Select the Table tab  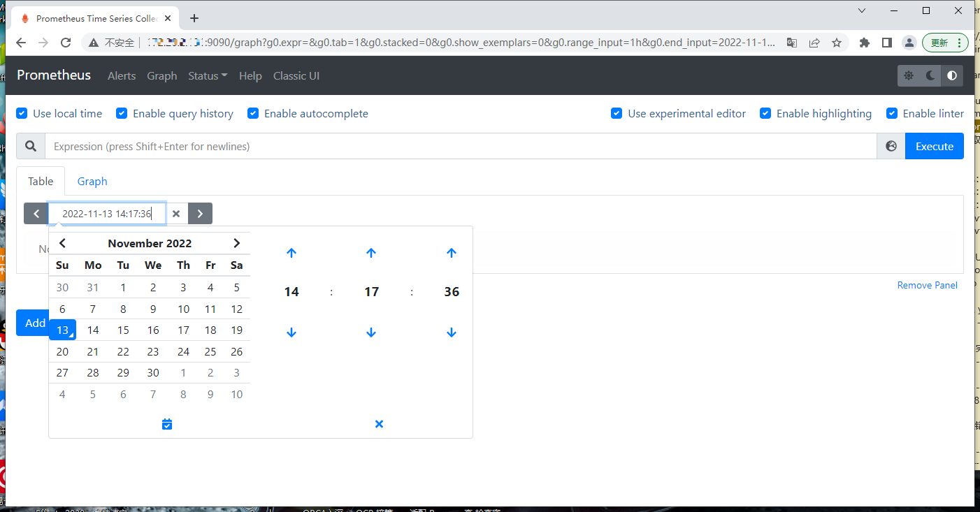tap(41, 181)
